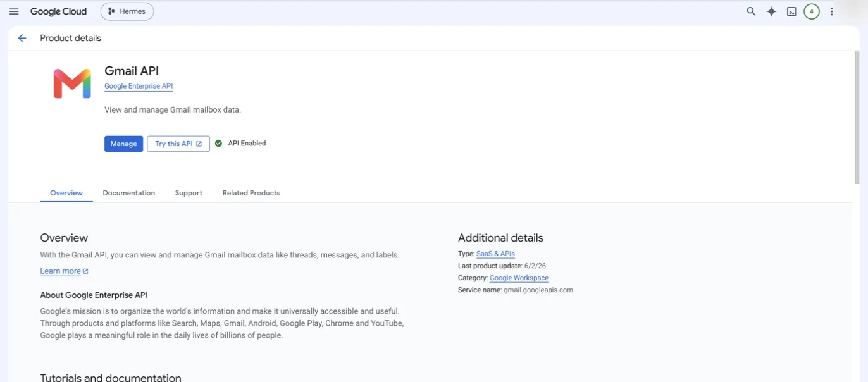The height and width of the screenshot is (382, 868).
Task: Go back using the left arrow
Action: 22,38
